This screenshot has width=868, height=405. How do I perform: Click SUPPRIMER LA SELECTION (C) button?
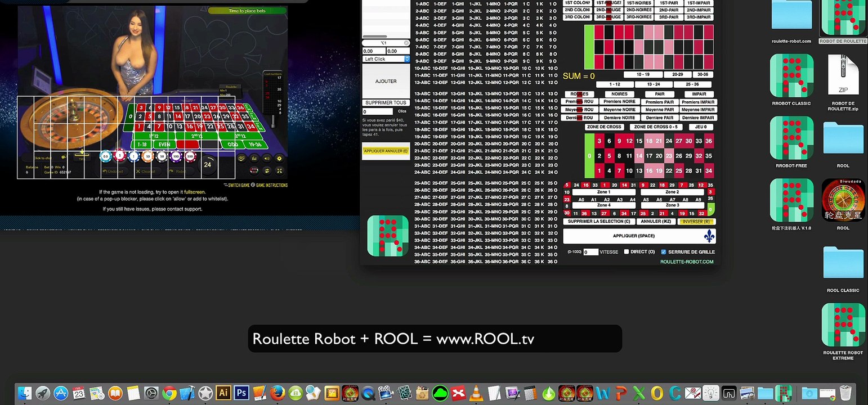coord(598,222)
